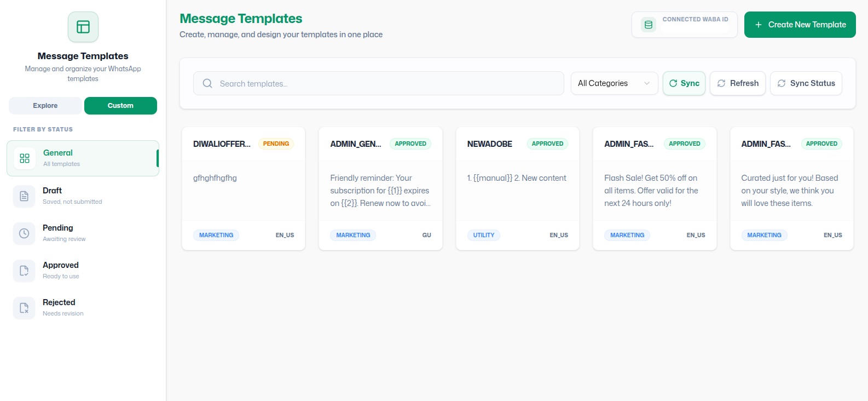This screenshot has height=401, width=868.
Task: Click the FILTER BY STATUS heading
Action: click(43, 129)
